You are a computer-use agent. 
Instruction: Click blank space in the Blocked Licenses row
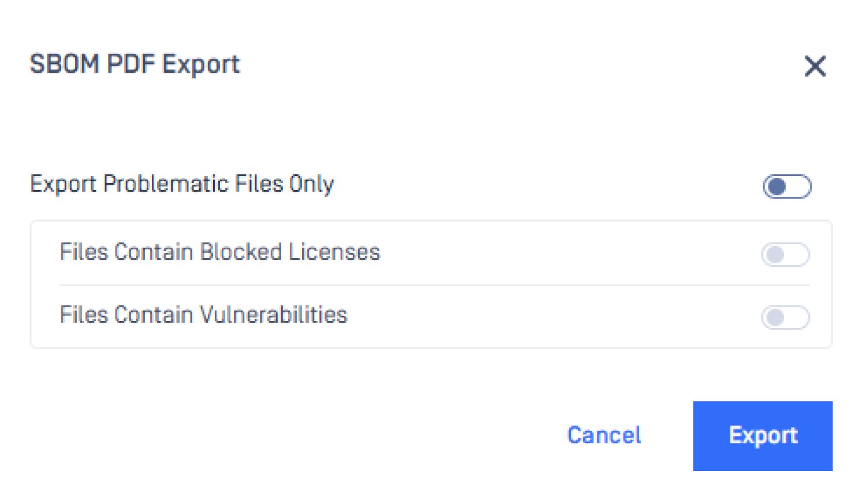pos(566,253)
